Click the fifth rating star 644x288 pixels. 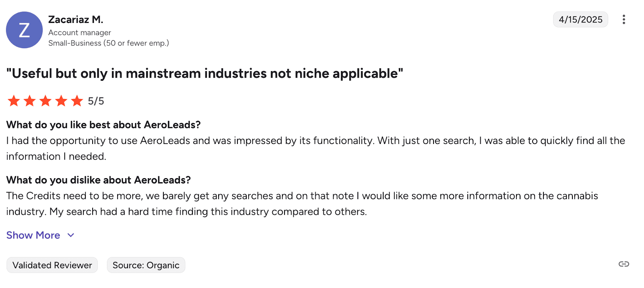coord(77,101)
